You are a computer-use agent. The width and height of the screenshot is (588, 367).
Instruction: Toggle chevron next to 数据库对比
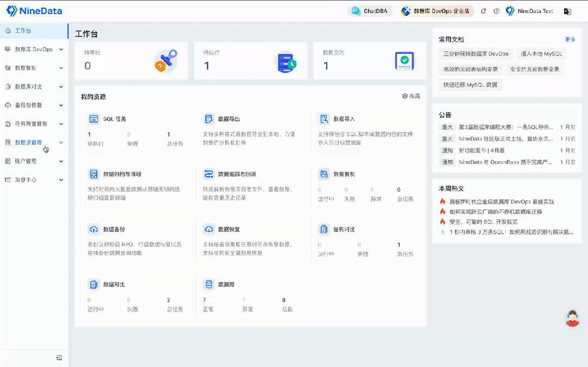[x=61, y=87]
